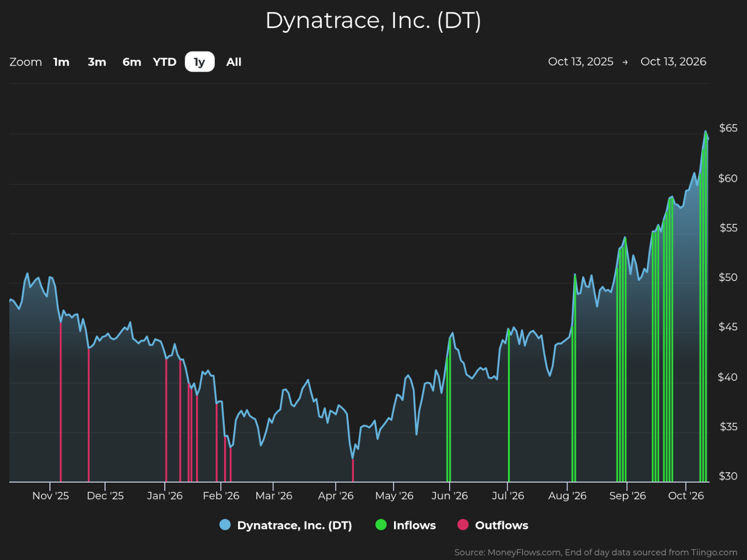Click the May '26 axis label
The height and width of the screenshot is (560, 747).
coord(394,496)
